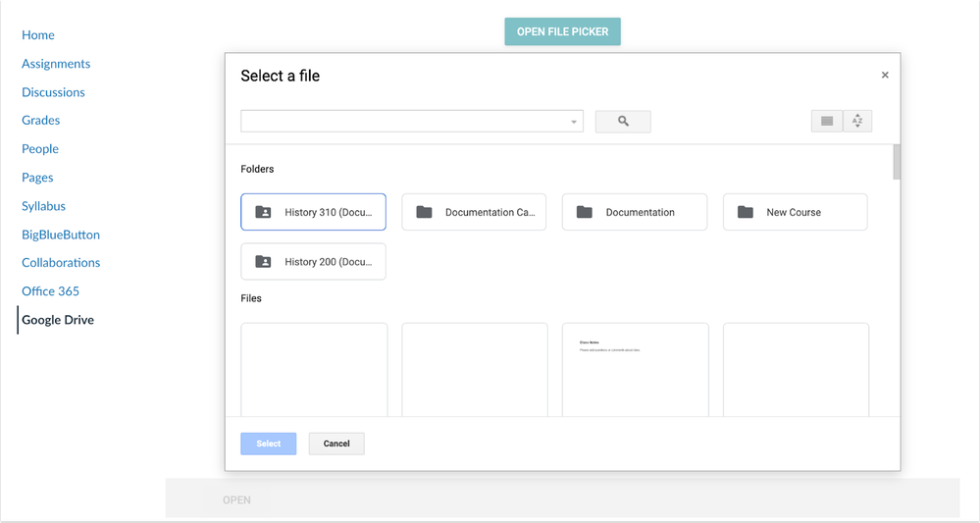
Task: Open Pages in course navigation
Action: [37, 178]
